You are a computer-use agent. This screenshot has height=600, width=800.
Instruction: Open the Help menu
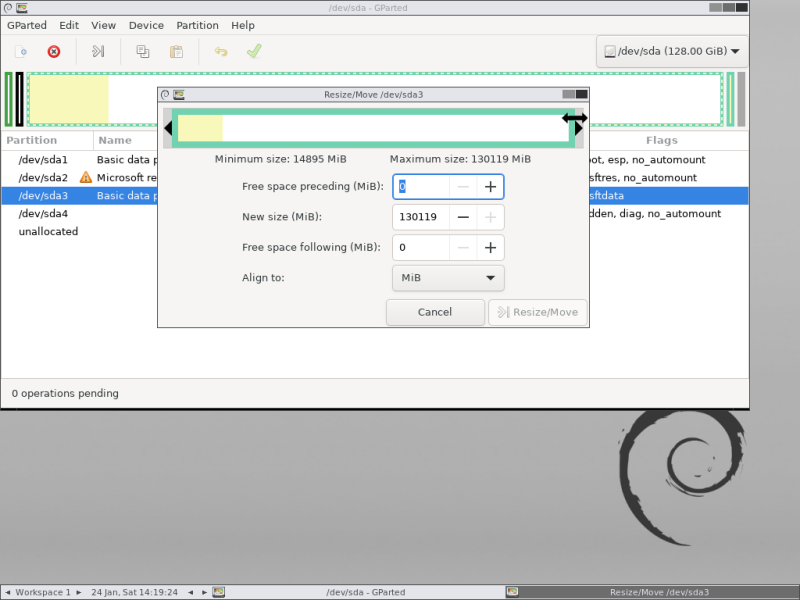pyautogui.click(x=243, y=26)
